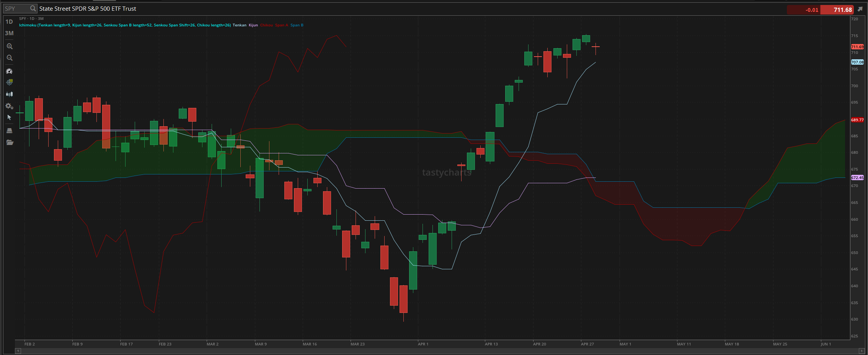This screenshot has width=868, height=355.
Task: Click the APR 27 date label
Action: (x=587, y=344)
